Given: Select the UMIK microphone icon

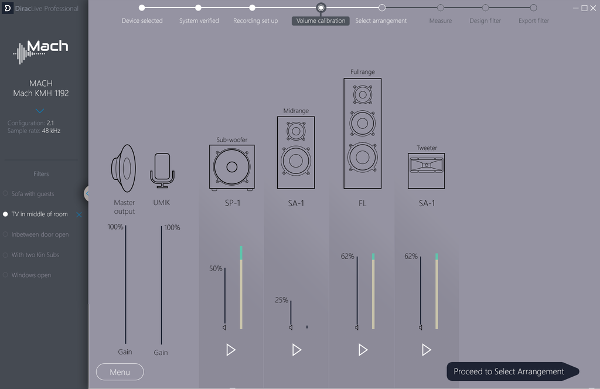Looking at the screenshot, I should 162,170.
